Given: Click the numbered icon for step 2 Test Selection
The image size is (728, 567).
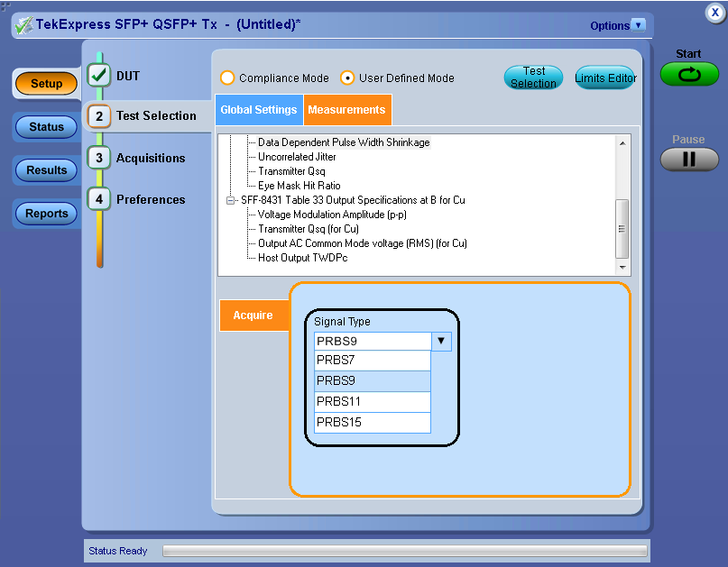Looking at the screenshot, I should pos(98,116).
